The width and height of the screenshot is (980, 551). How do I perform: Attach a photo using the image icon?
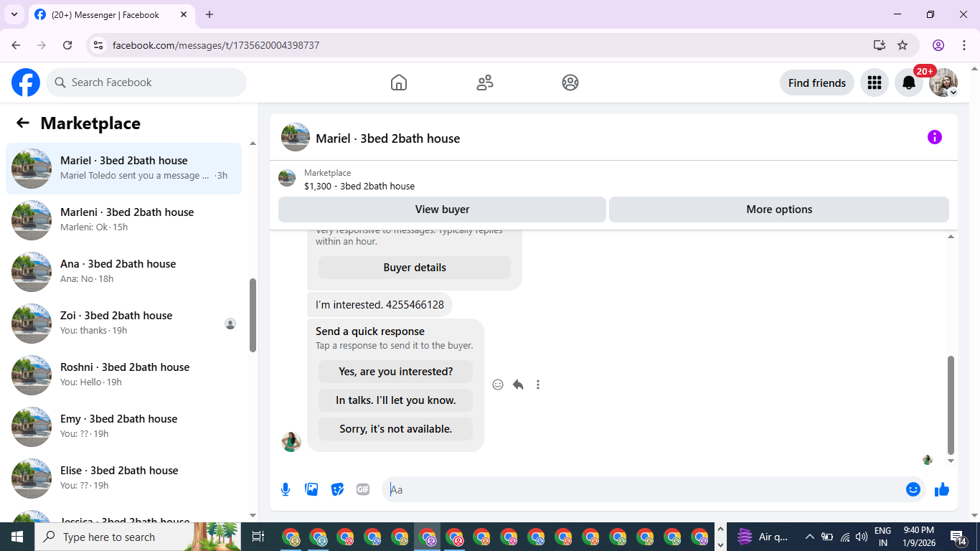click(x=311, y=489)
